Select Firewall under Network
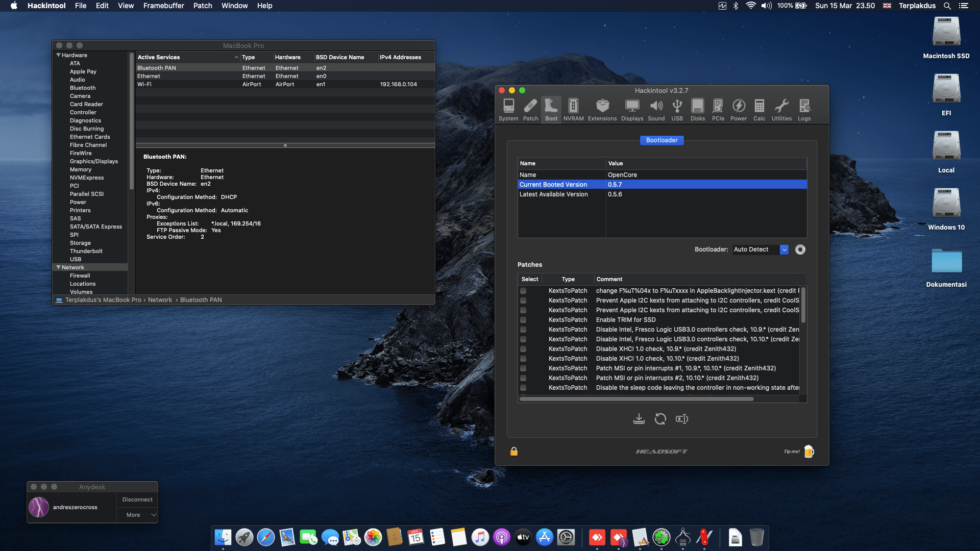The width and height of the screenshot is (980, 551). tap(80, 275)
